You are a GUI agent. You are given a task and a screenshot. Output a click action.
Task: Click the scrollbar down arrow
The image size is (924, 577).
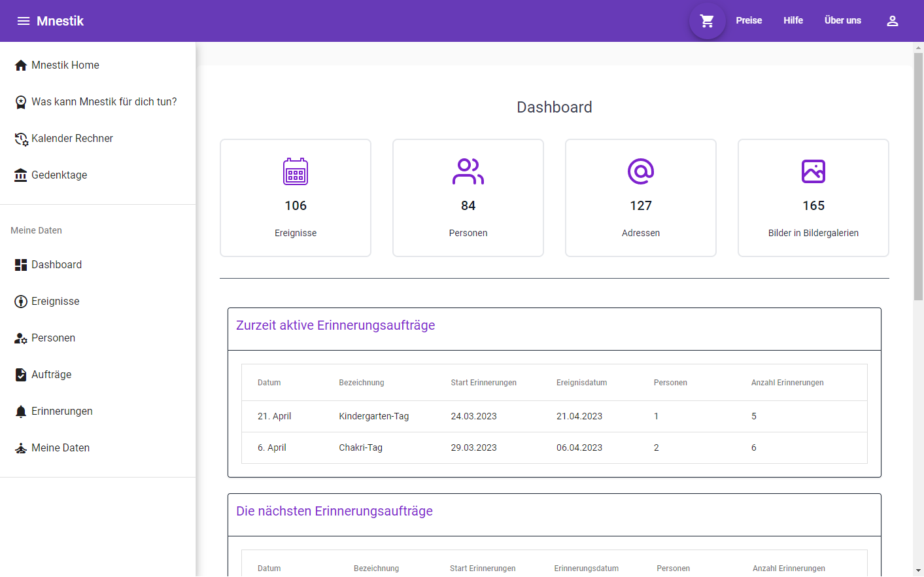[918, 570]
